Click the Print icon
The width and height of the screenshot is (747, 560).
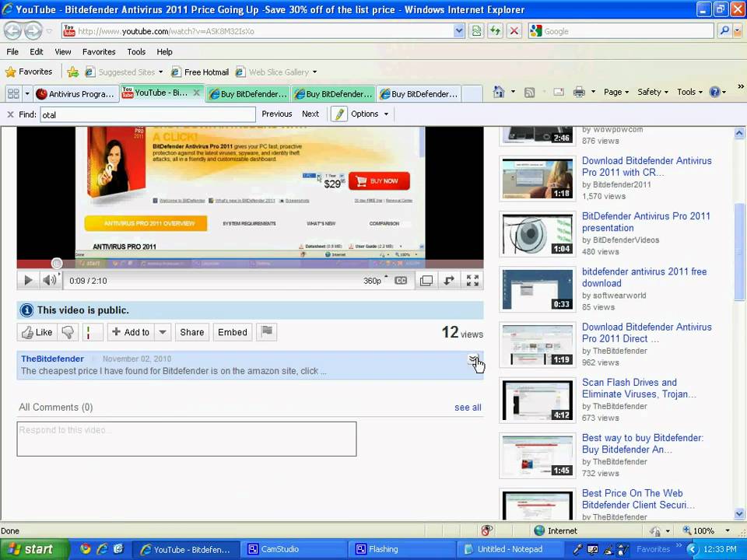click(579, 93)
